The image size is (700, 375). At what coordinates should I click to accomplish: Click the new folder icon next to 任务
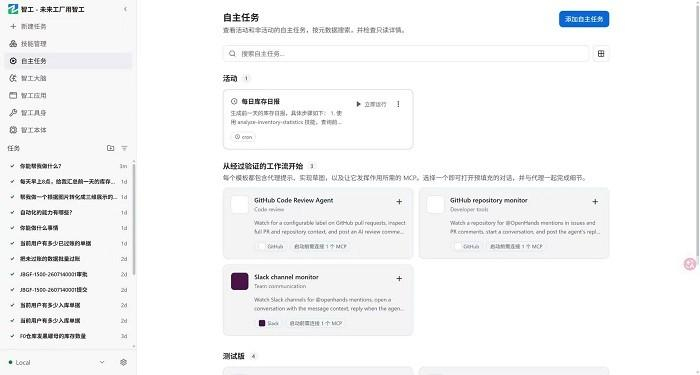pyautogui.click(x=110, y=148)
